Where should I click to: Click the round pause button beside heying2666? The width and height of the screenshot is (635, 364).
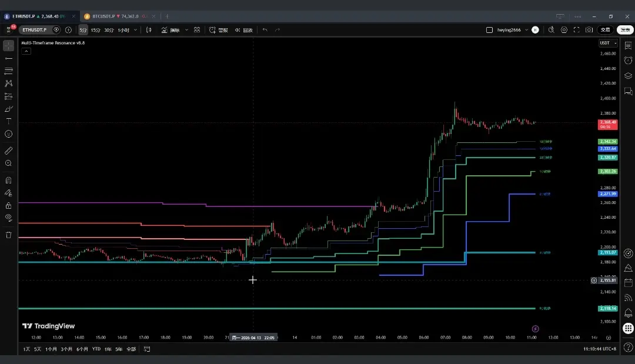535,30
